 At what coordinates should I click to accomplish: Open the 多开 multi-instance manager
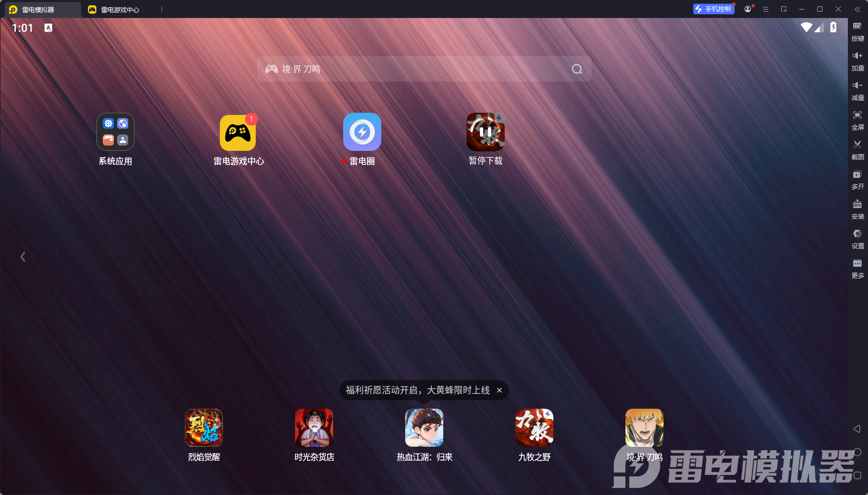(857, 180)
